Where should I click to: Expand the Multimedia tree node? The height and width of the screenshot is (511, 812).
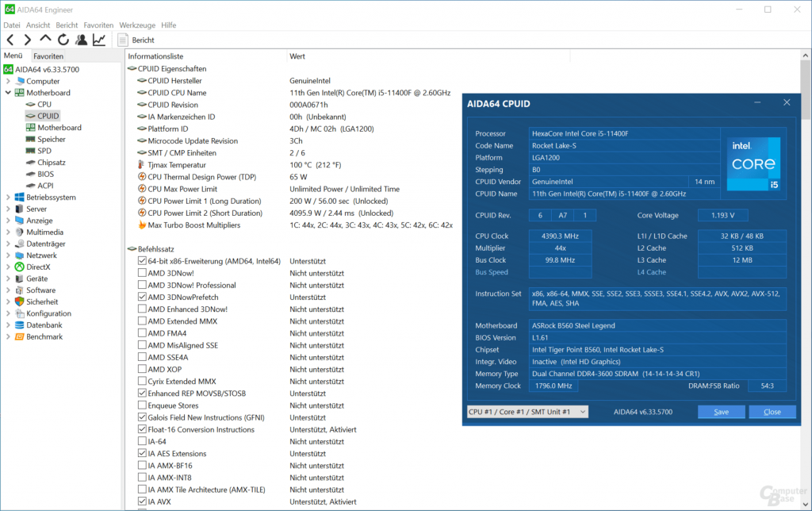[8, 232]
